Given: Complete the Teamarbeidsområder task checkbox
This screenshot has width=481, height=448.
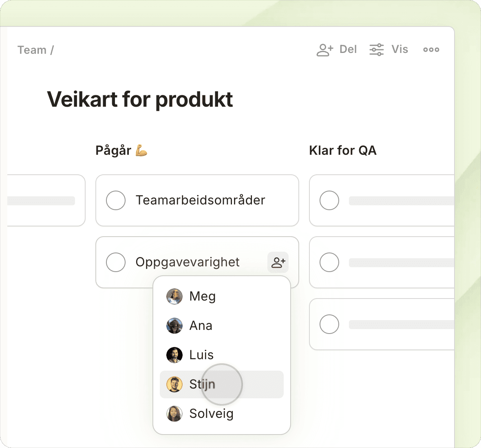Looking at the screenshot, I should (x=116, y=200).
